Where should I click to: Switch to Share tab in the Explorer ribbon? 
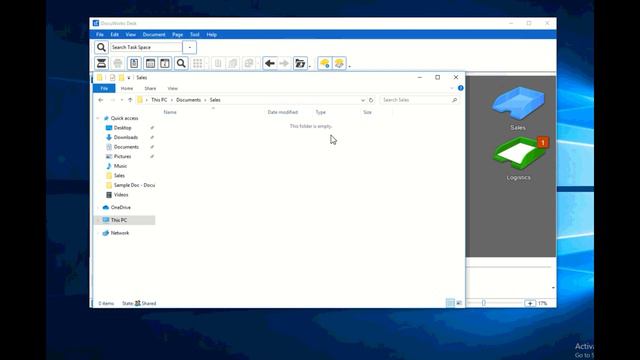click(150, 88)
